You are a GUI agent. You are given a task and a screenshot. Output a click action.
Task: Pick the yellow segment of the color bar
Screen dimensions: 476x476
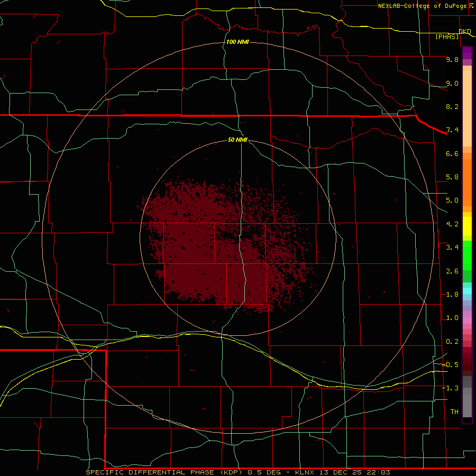(467, 226)
